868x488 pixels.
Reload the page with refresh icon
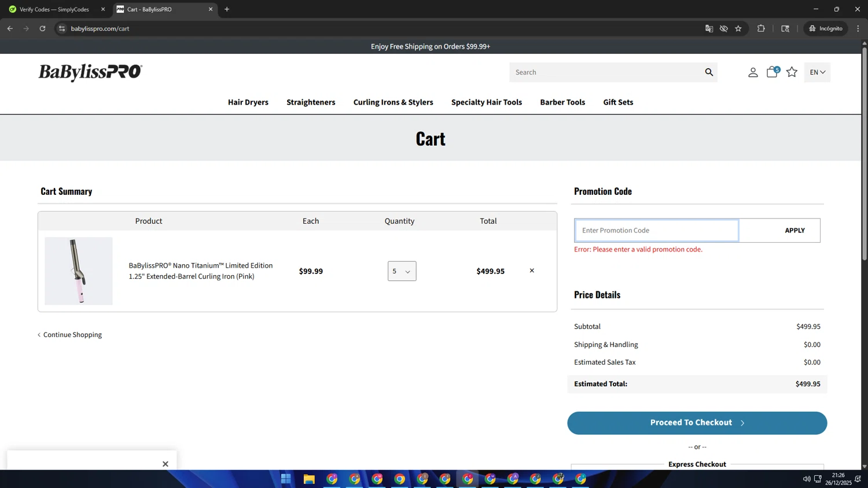42,28
